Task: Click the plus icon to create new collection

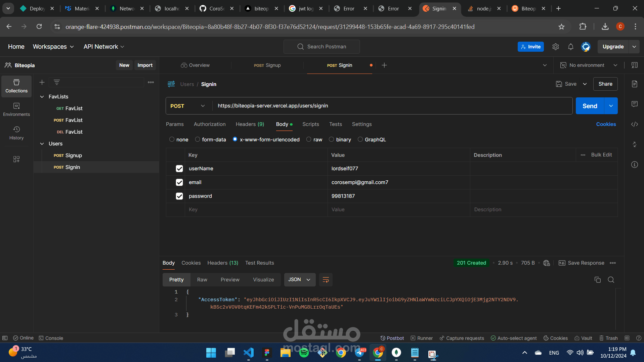Action: pyautogui.click(x=42, y=82)
